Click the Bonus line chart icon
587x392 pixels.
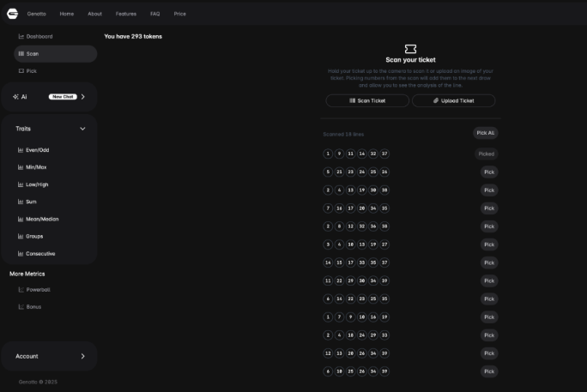click(x=21, y=307)
